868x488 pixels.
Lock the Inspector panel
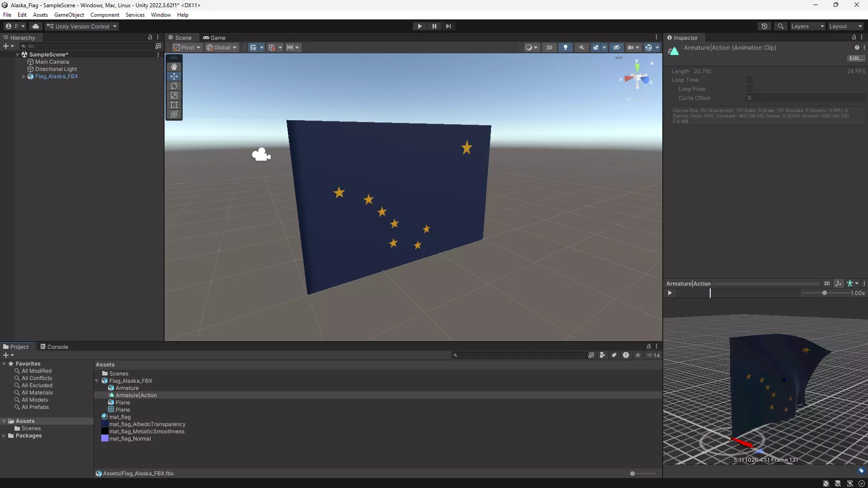pos(854,38)
